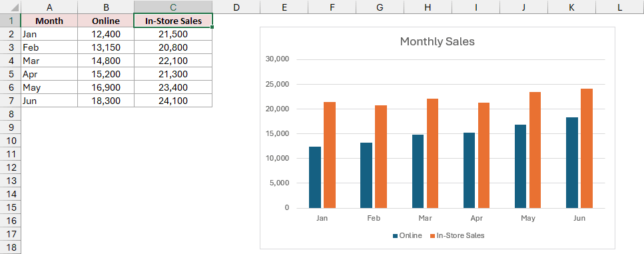This screenshot has width=644, height=254.
Task: Click the Mar label on chart axis
Action: [425, 218]
